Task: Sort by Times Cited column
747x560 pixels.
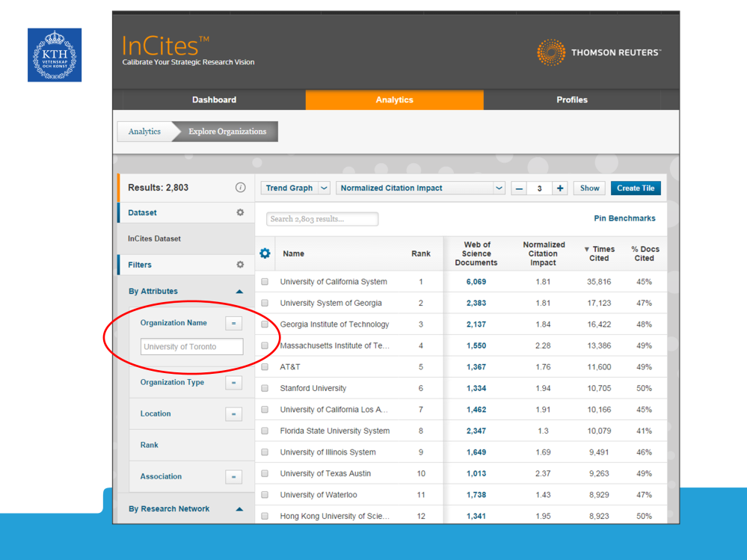Action: point(599,253)
